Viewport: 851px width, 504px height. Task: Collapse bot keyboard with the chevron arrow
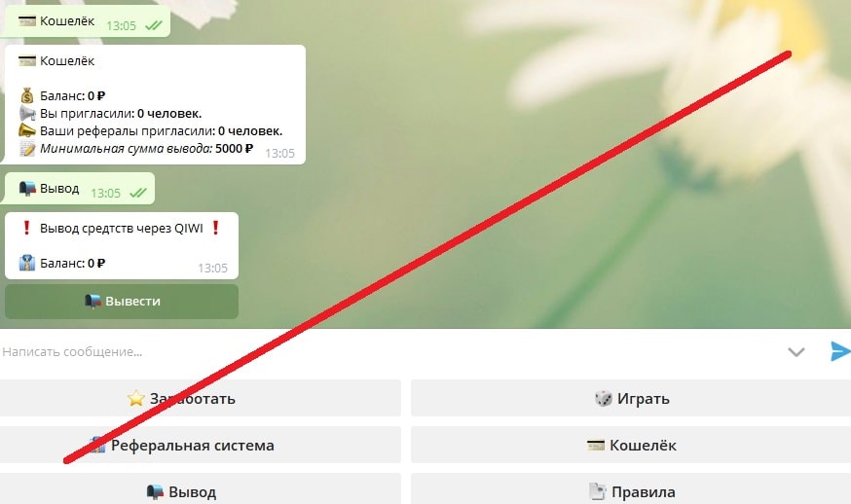coord(795,352)
